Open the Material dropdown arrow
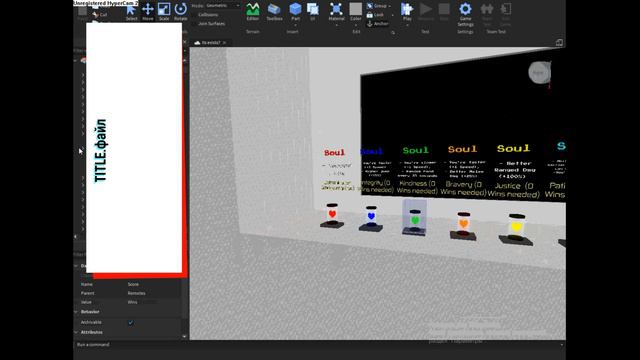640x360 pixels. (x=336, y=25)
